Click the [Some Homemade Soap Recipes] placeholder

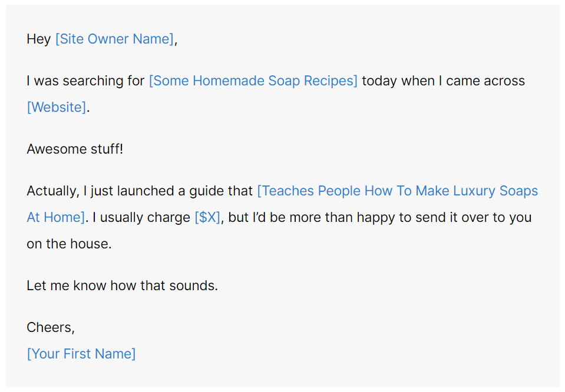tap(253, 81)
